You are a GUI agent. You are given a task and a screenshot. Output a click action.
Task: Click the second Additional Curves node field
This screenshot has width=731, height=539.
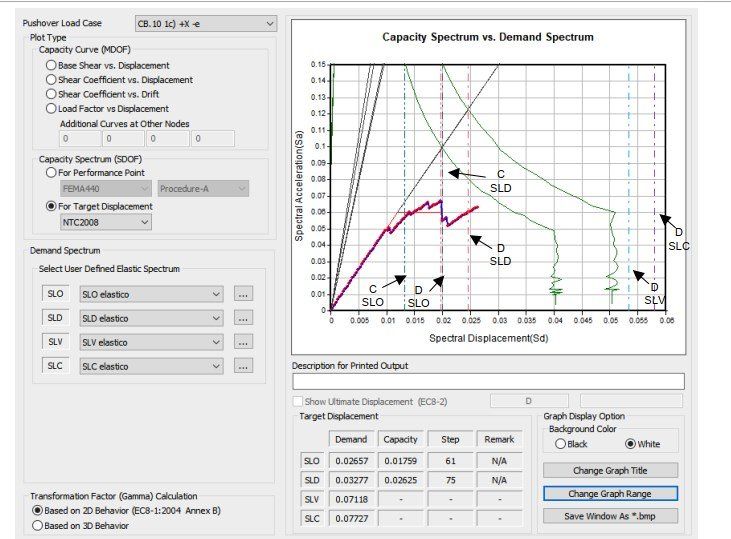[124, 138]
